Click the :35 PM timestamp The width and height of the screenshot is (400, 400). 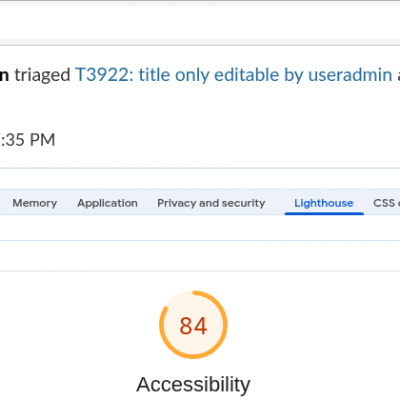27,140
